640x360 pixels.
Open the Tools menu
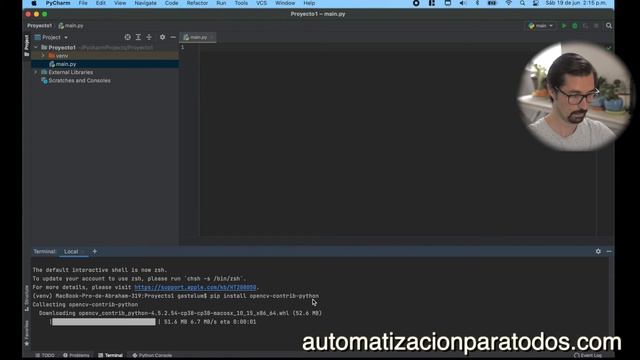pos(241,3)
